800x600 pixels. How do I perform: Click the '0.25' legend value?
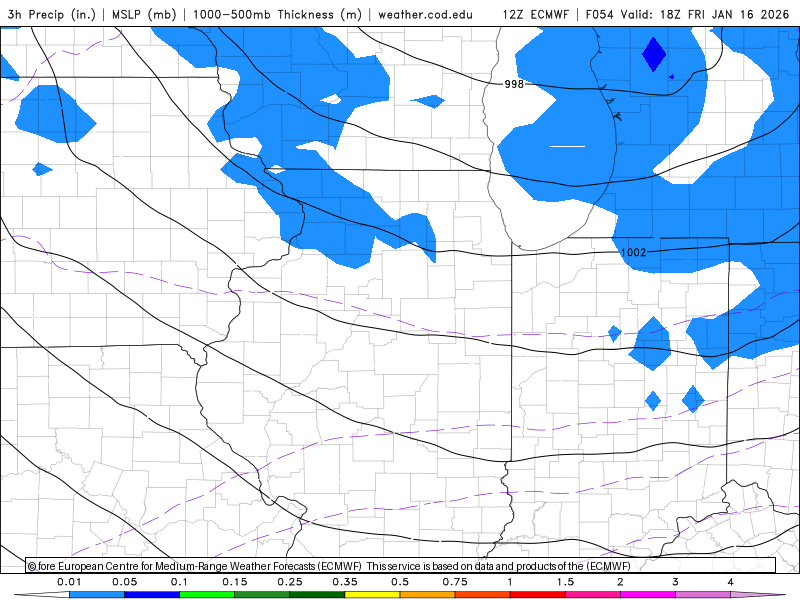click(x=290, y=582)
